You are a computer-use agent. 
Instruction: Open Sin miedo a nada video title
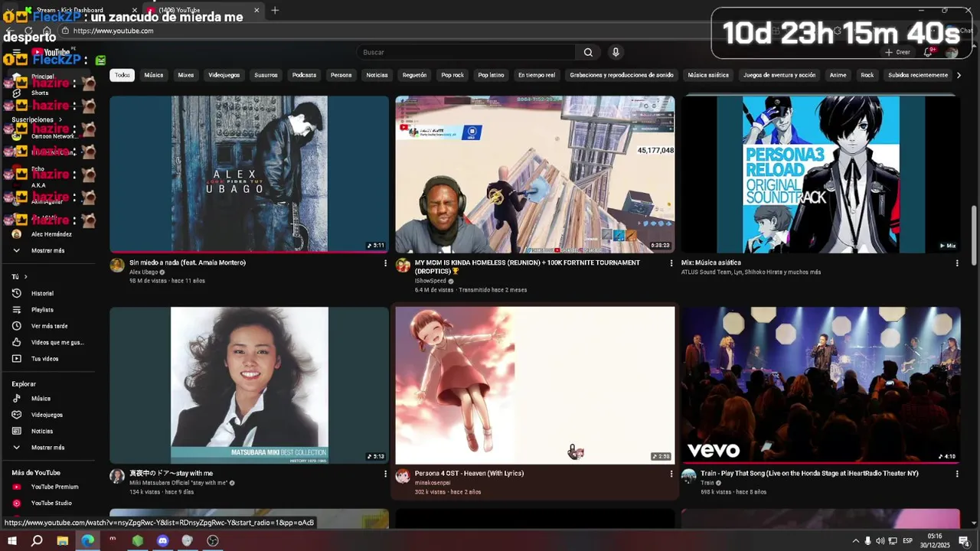(188, 262)
